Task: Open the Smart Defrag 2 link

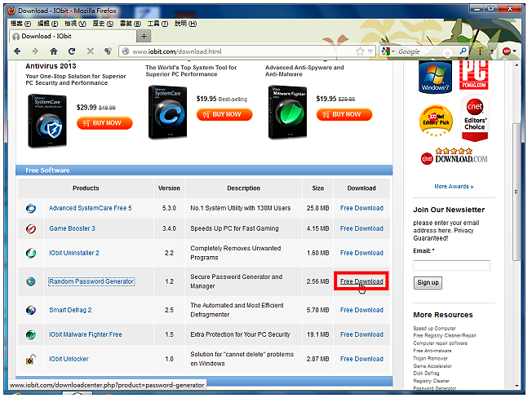Action: coord(70,310)
